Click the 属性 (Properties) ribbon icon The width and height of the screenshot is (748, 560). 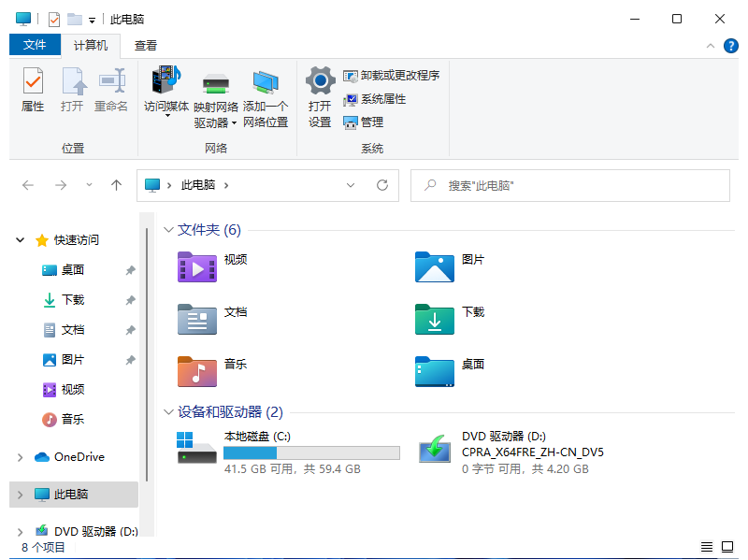(33, 90)
